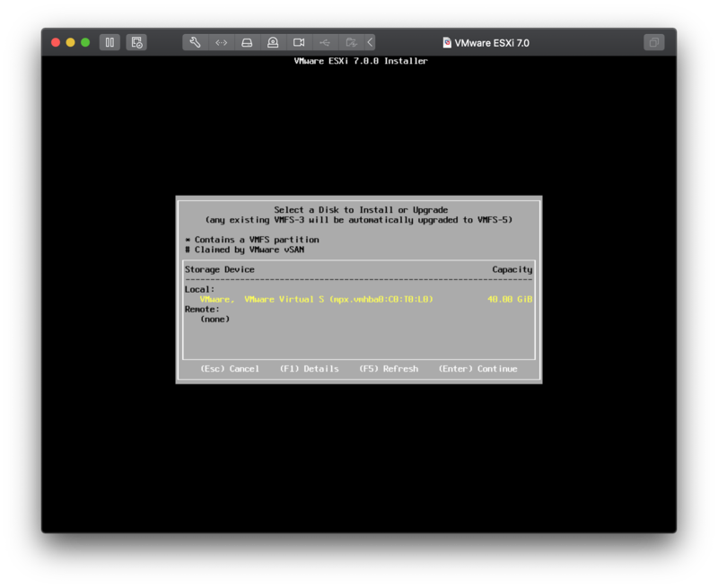Click the shared folder icon
This screenshot has height=588, width=718.
351,42
